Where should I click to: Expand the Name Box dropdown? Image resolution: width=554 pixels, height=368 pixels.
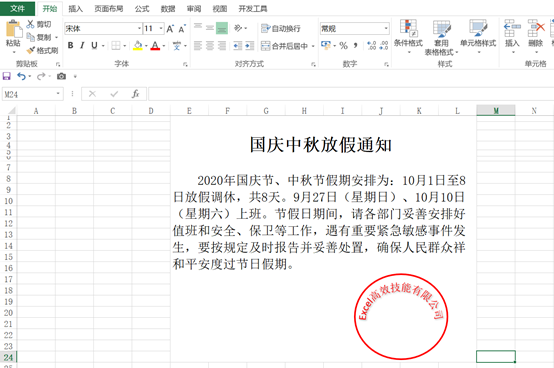point(58,94)
